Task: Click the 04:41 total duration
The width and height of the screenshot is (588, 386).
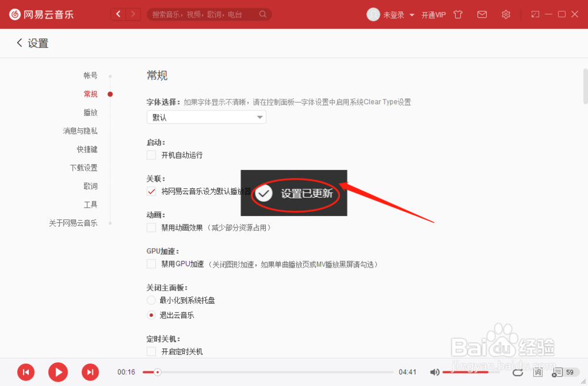Action: pos(407,372)
